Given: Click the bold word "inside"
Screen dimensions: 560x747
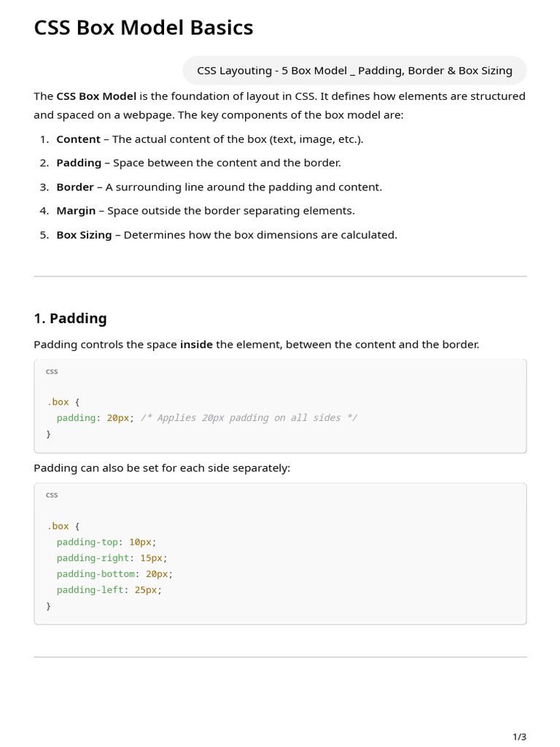Looking at the screenshot, I should pos(196,344).
